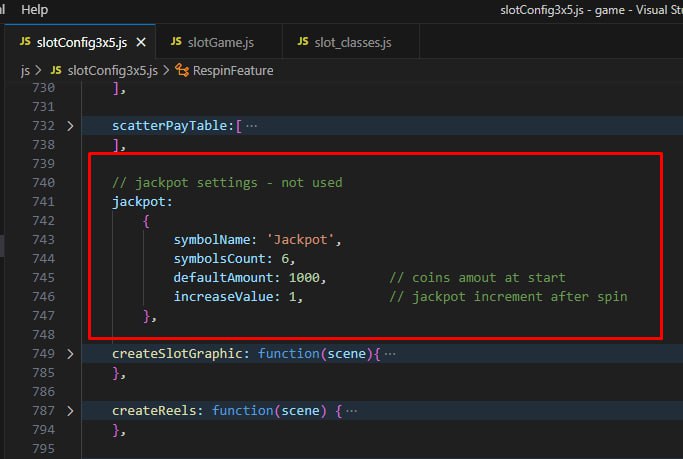The width and height of the screenshot is (683, 459).
Task: Switch to the slot_classes.js tab
Action: point(352,42)
